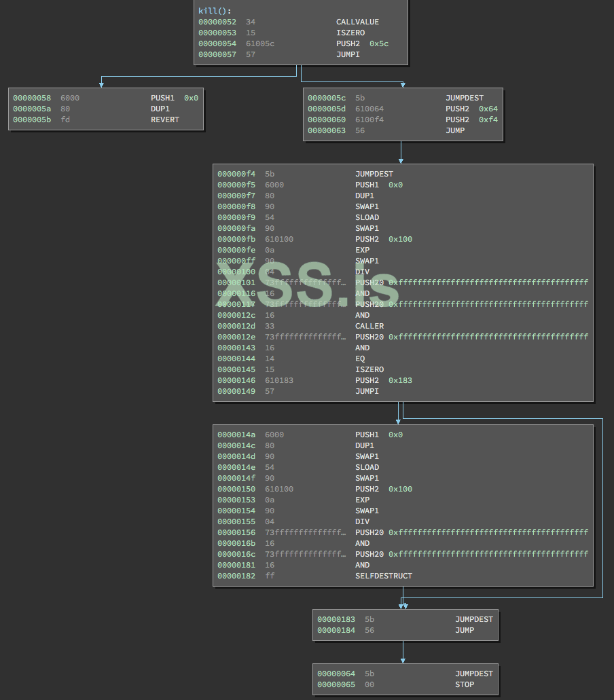This screenshot has height=700, width=614.
Task: Select 0x100 operand at 000000fb
Action: pos(400,239)
